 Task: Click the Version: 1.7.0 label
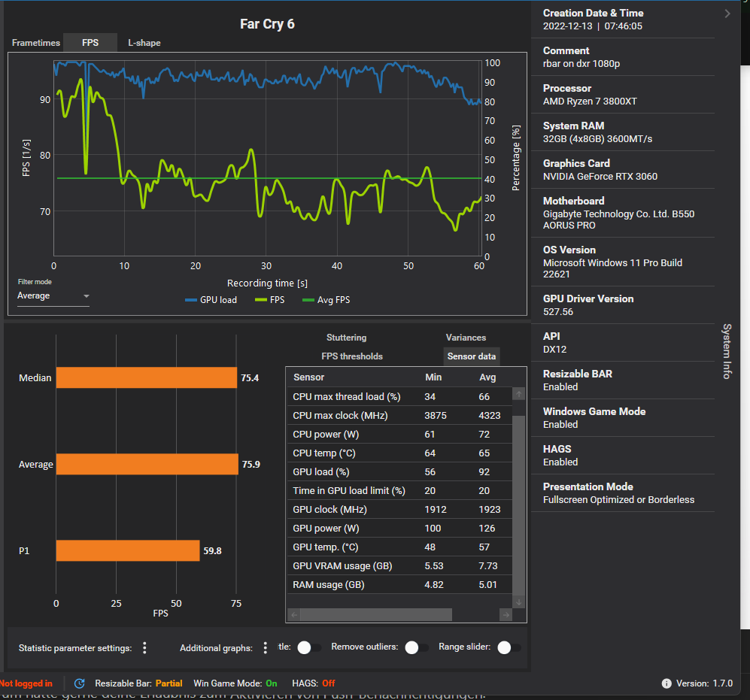pyautogui.click(x=704, y=683)
